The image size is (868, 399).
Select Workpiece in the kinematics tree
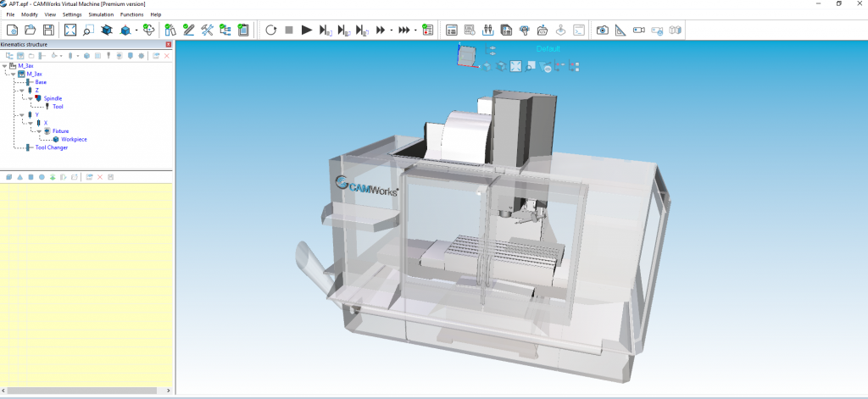click(x=74, y=139)
